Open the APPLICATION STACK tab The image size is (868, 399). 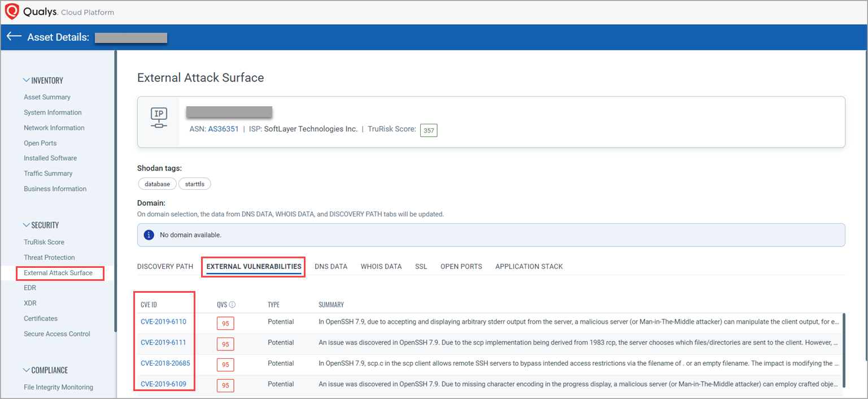click(x=529, y=266)
